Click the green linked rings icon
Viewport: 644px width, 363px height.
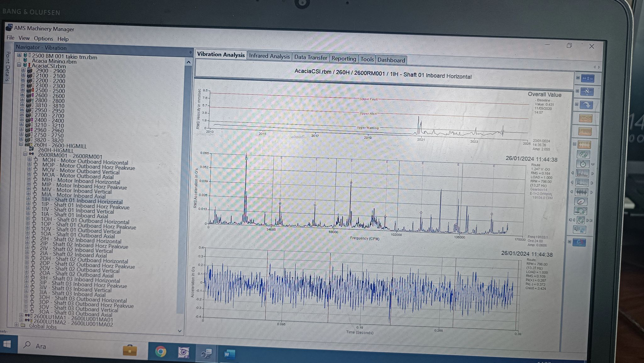580,220
